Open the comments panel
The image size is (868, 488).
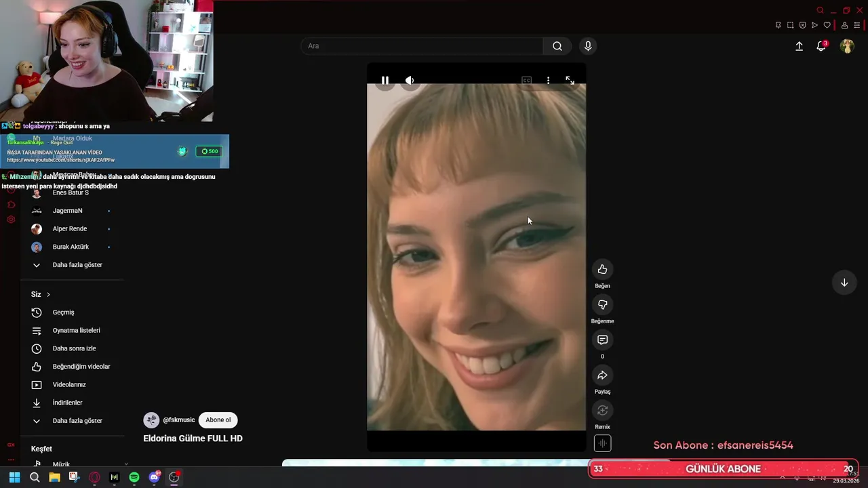[602, 340]
